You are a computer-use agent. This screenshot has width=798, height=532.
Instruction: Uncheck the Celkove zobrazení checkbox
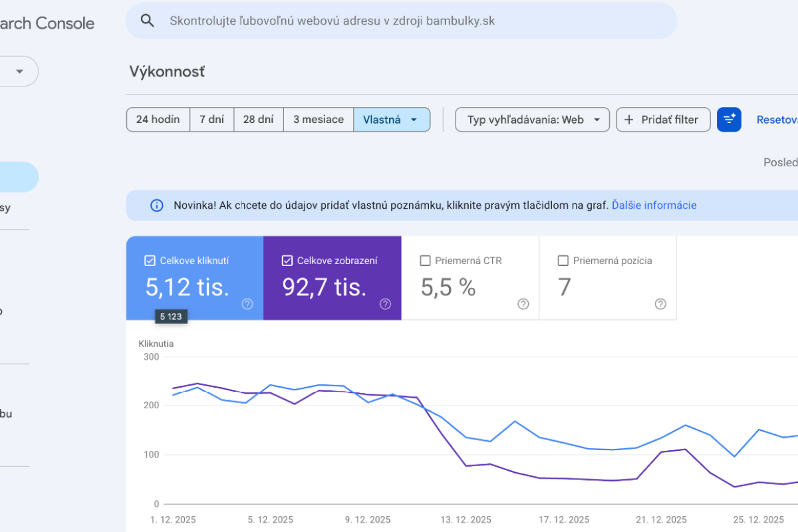click(287, 261)
